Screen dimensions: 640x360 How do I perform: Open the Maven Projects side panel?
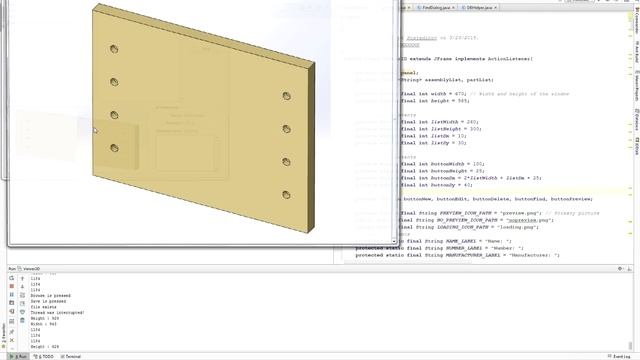pyautogui.click(x=637, y=87)
